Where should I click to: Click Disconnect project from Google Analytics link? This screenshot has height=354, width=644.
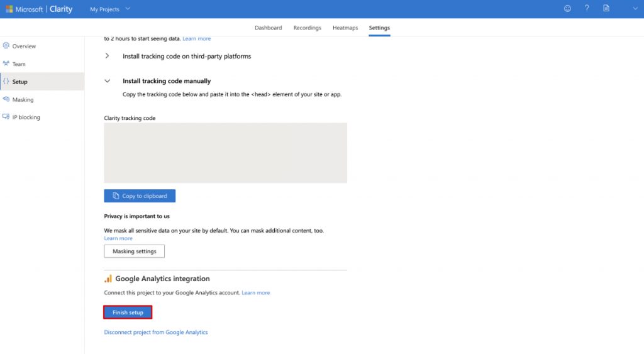point(156,332)
